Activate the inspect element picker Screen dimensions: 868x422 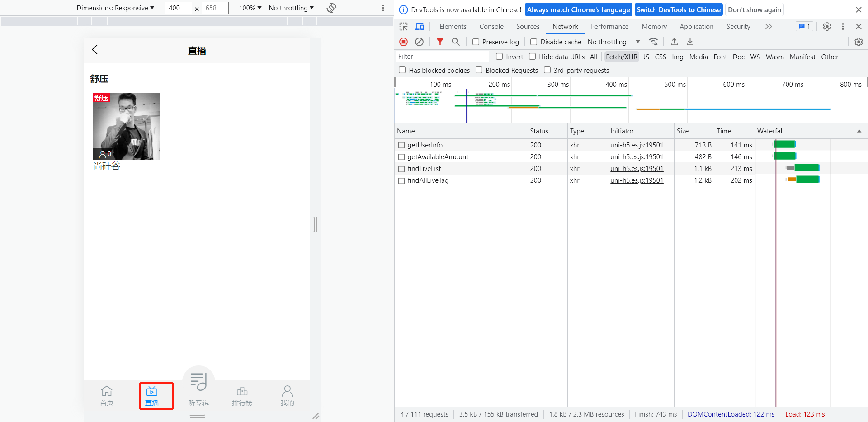coord(404,27)
